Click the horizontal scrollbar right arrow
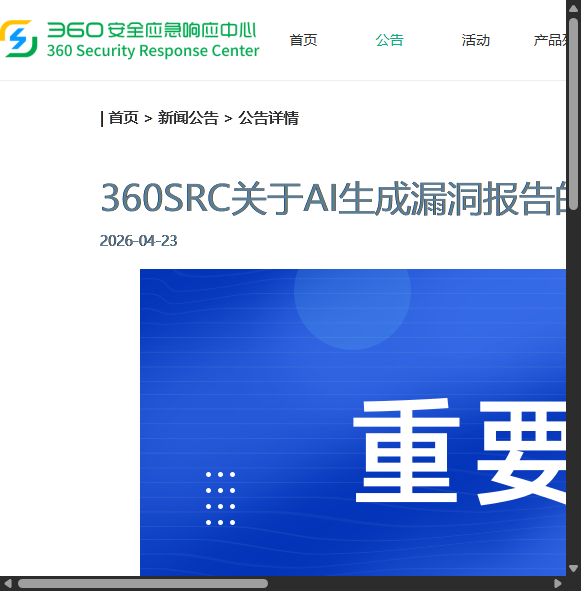Screen dimensions: 581x591 [558, 583]
